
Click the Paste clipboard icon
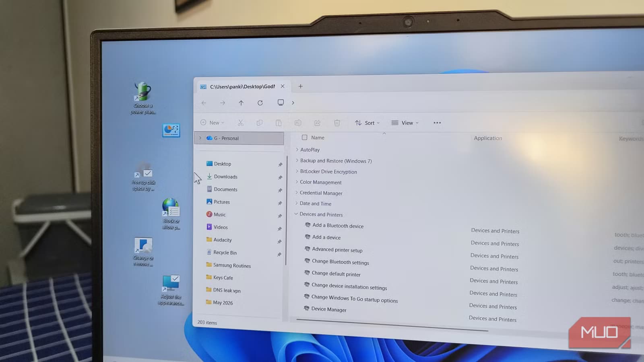279,123
